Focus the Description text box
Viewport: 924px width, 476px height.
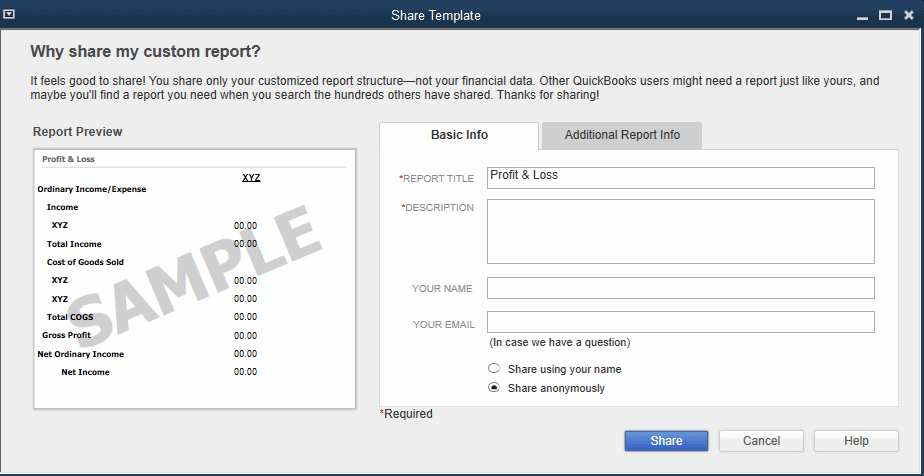(681, 232)
